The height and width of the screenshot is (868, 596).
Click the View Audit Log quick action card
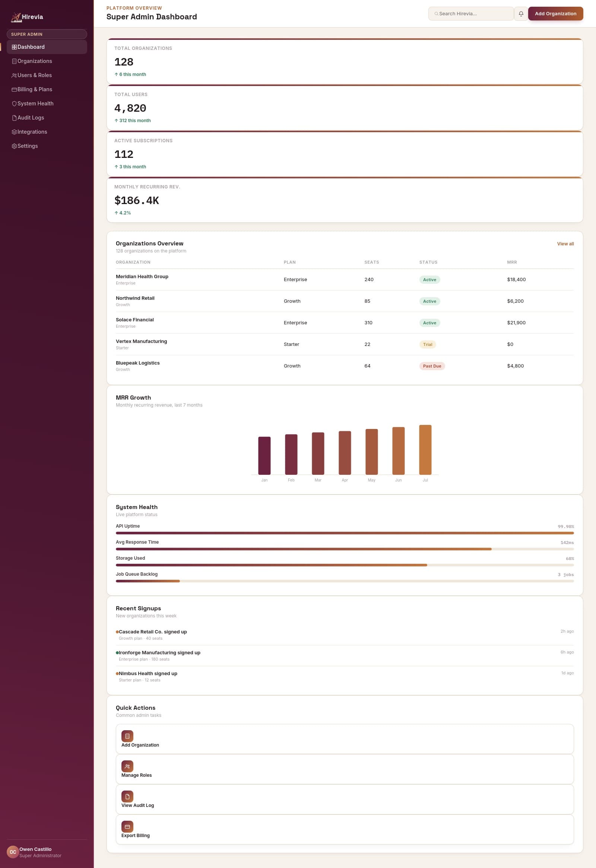(345, 799)
